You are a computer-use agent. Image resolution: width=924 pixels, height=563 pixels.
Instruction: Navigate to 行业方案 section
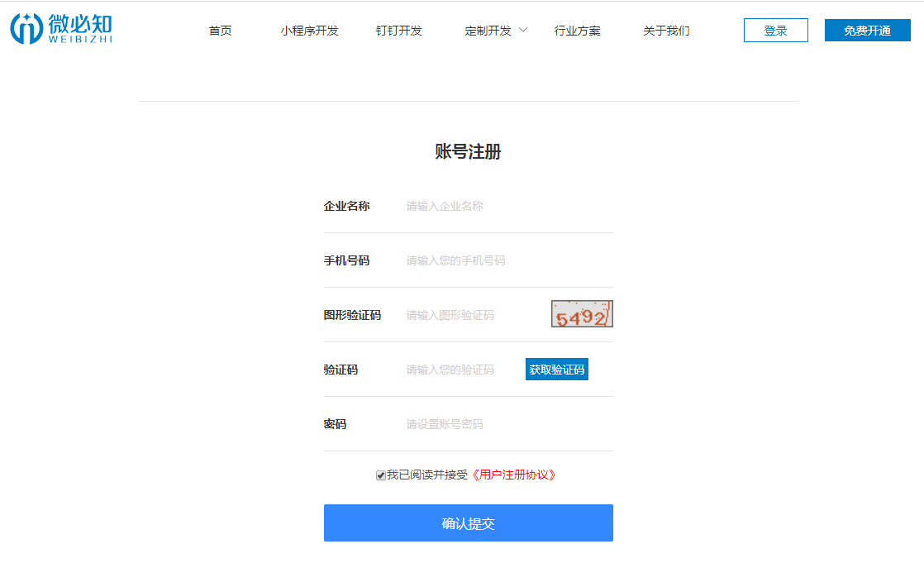point(577,31)
